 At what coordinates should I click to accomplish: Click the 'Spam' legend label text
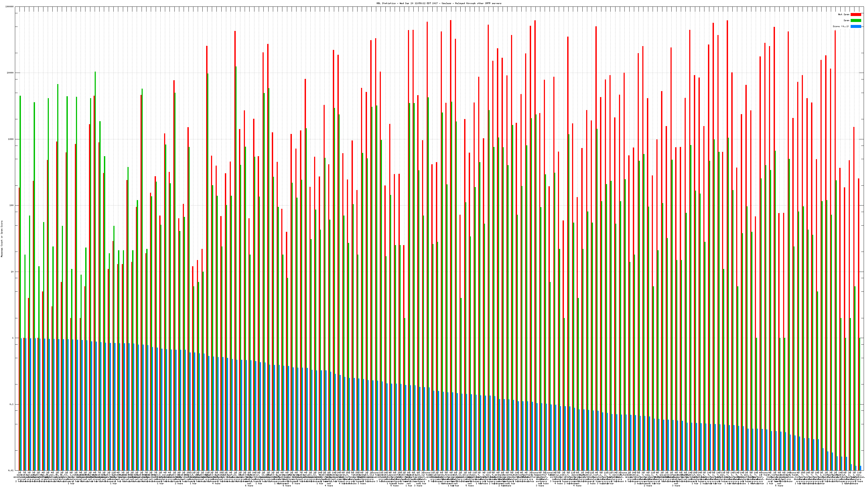pos(846,21)
